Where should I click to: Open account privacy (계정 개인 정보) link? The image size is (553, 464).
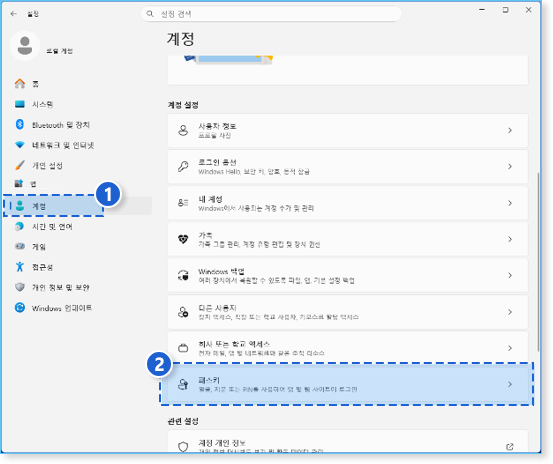pyautogui.click(x=347, y=441)
